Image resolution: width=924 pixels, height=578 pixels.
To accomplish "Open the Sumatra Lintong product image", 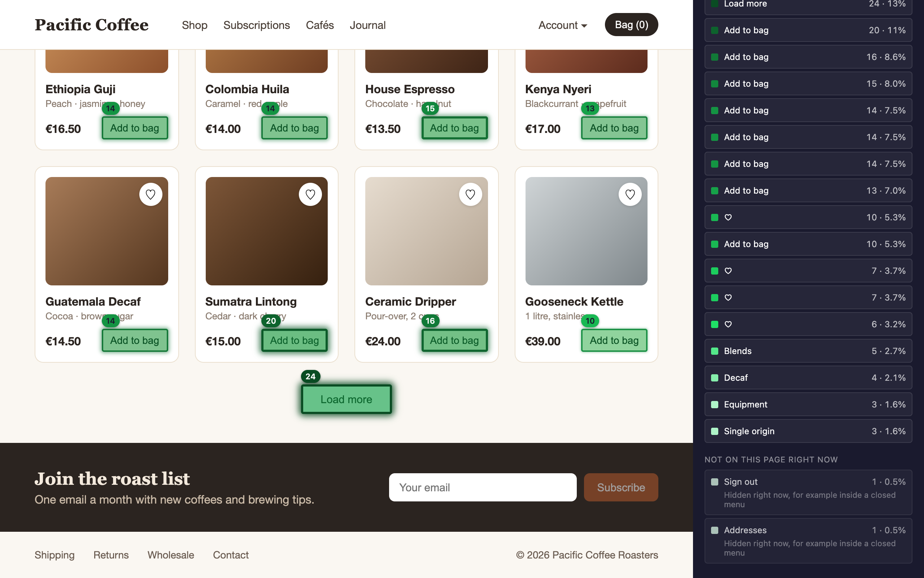I will (x=266, y=231).
